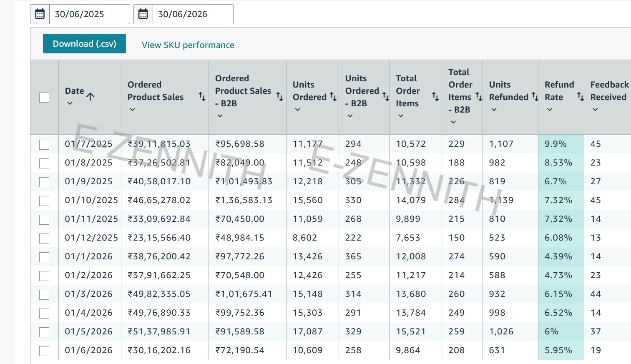631x364 pixels.
Task: Check the row for 01/12/2025
Action: coord(44,238)
